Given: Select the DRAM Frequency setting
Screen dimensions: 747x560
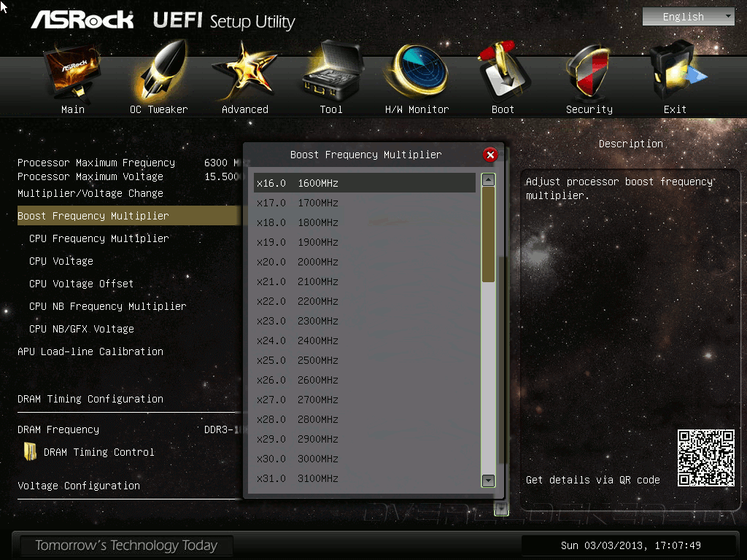Looking at the screenshot, I should 58,429.
